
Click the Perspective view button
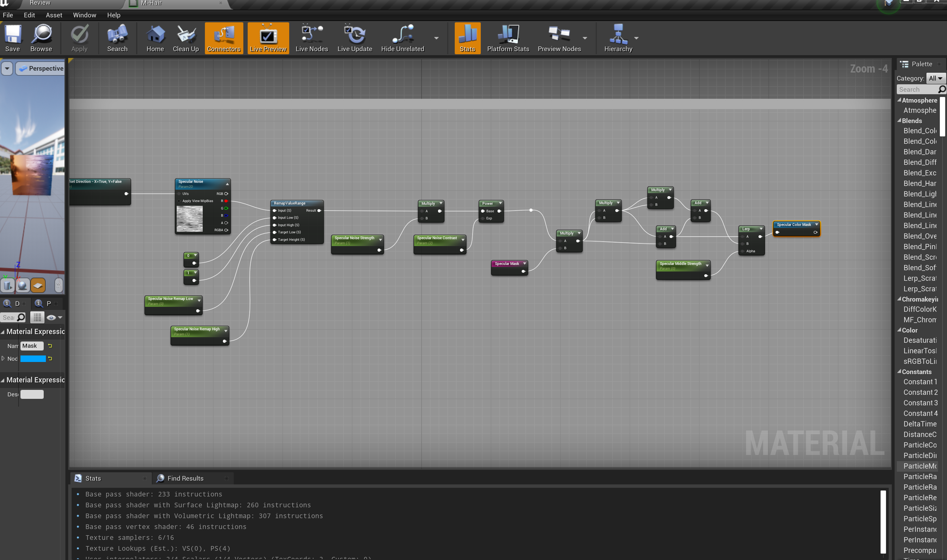pos(40,68)
